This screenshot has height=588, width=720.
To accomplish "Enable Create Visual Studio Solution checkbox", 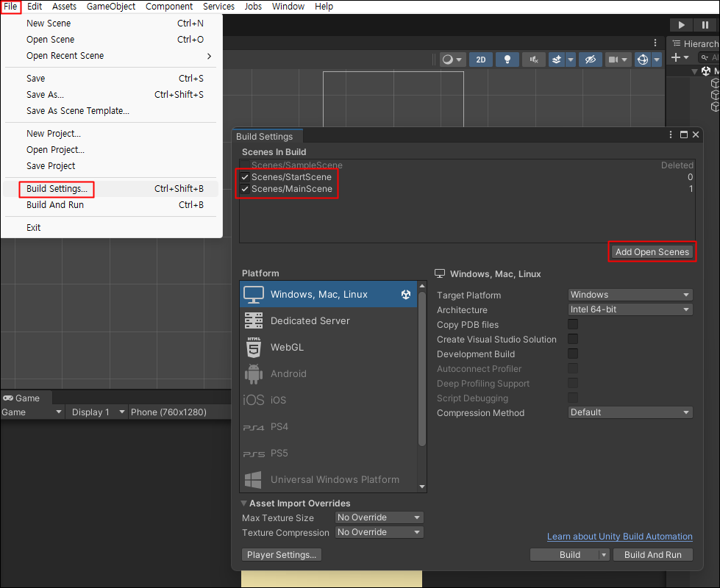I will pyautogui.click(x=573, y=340).
